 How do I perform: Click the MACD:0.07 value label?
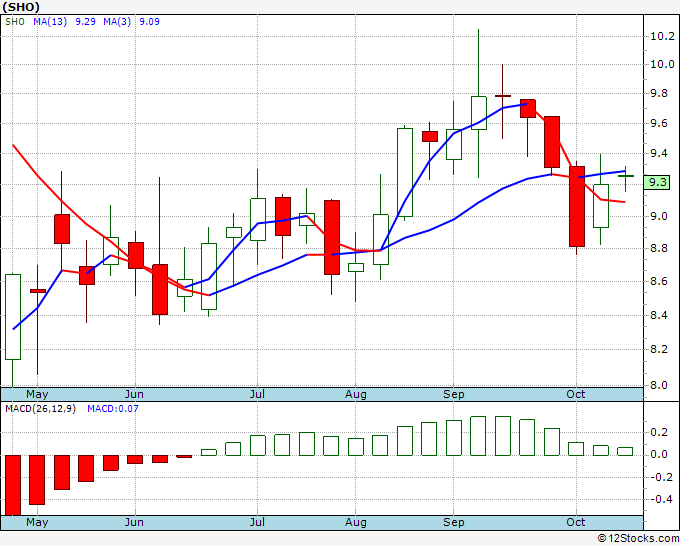tap(113, 409)
